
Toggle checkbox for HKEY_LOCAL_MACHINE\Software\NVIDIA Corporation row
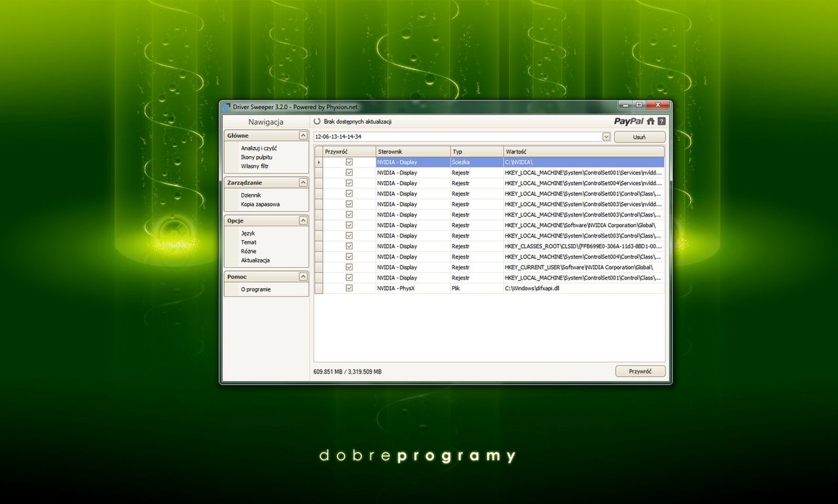(x=349, y=225)
